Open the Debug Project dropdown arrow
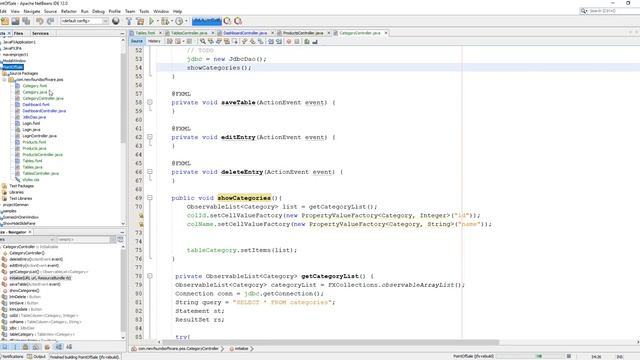Screen dimensions: 640x360 click(x=171, y=21)
